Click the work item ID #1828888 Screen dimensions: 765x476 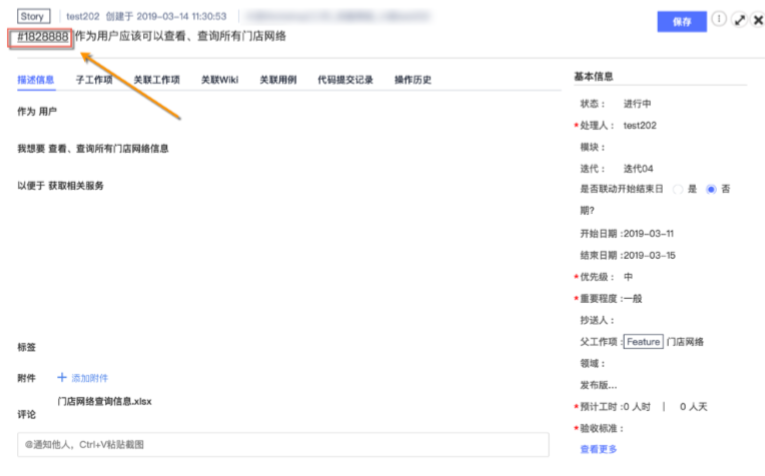coord(41,37)
